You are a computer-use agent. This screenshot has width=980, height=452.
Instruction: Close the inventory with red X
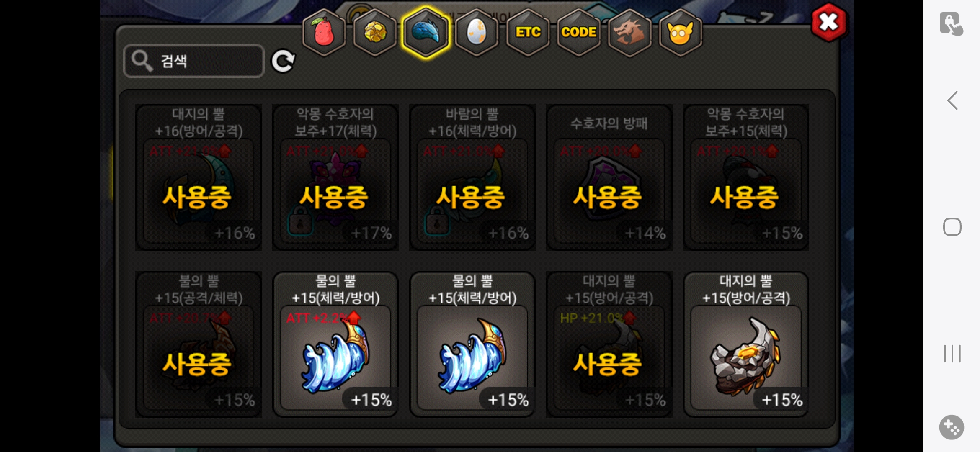click(x=828, y=22)
